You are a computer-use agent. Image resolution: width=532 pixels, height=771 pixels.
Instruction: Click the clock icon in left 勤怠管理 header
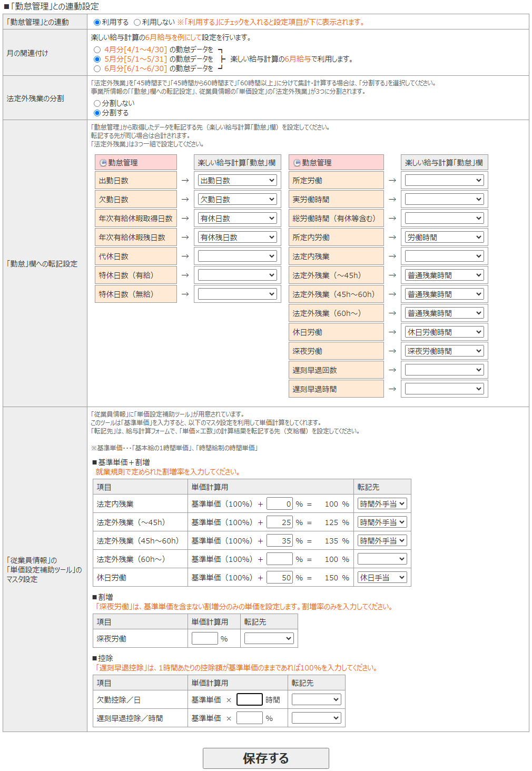tap(103, 163)
